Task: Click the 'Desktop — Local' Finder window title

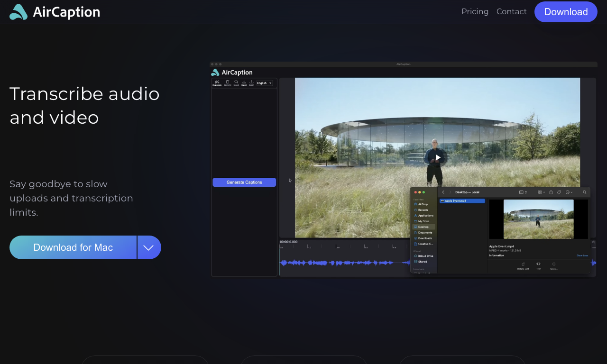Action: 467,192
